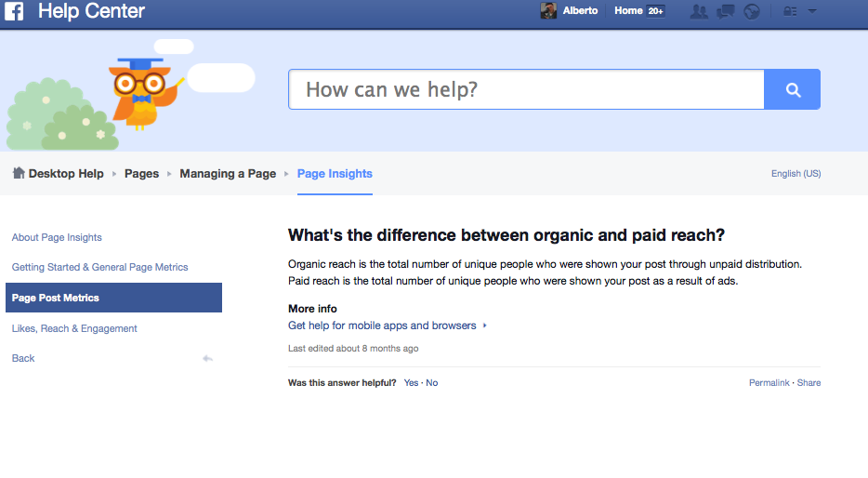
Task: Open Alberto's profile picture thumbnail
Action: [548, 10]
